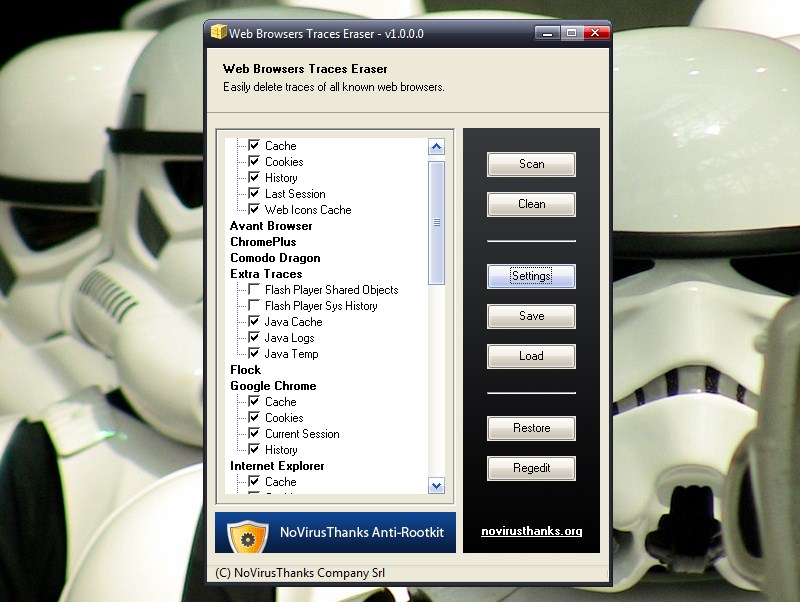Open the NoVirusThanks Anti-Rootkit banner
Screen dimensions: 800x602
click(x=335, y=532)
